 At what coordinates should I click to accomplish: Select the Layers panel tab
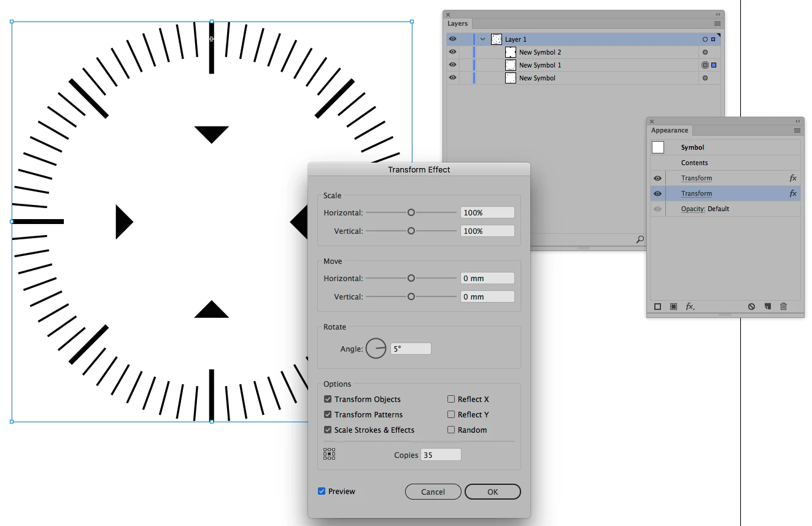[x=457, y=24]
